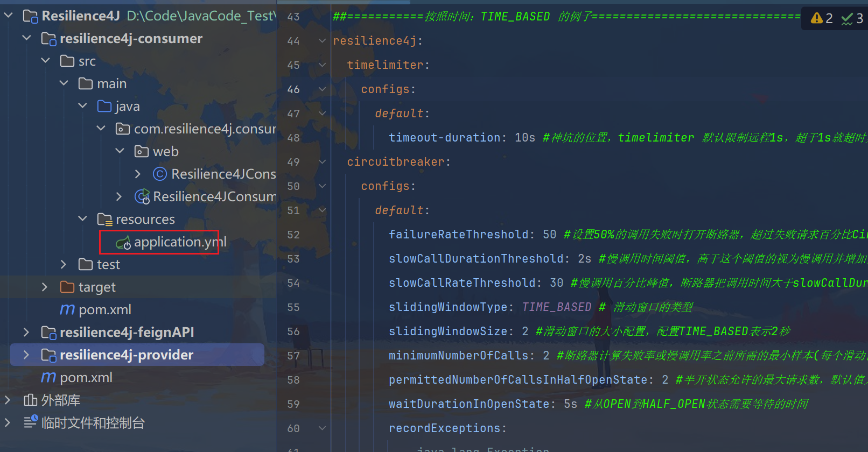This screenshot has height=452, width=868.
Task: Expand the resilience4j-provider module
Action: (26, 355)
